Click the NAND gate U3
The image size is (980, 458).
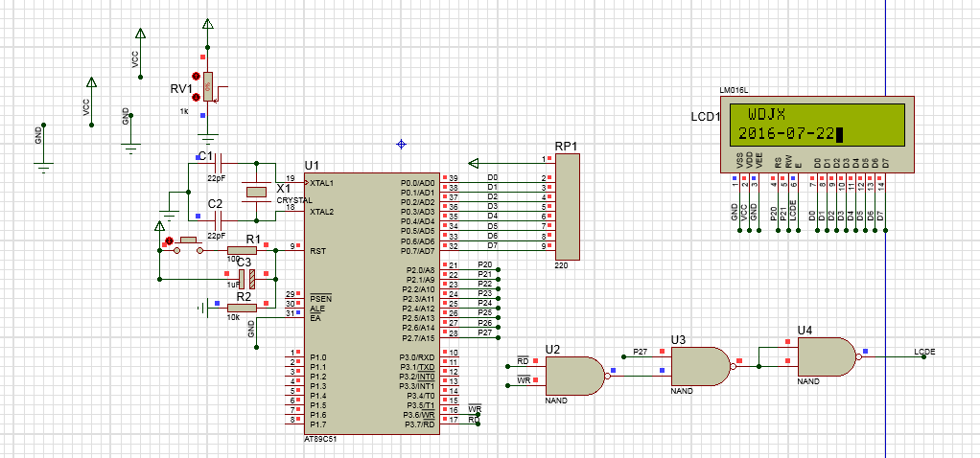tap(699, 366)
